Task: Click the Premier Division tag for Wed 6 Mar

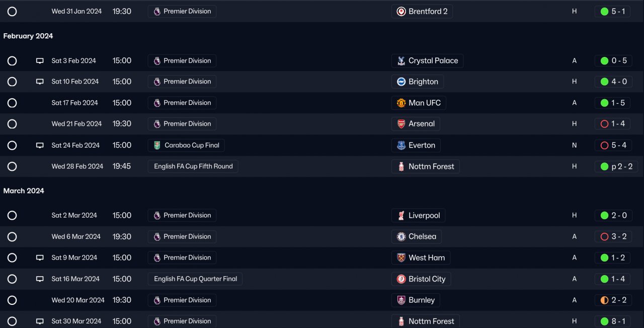Action: pyautogui.click(x=182, y=236)
